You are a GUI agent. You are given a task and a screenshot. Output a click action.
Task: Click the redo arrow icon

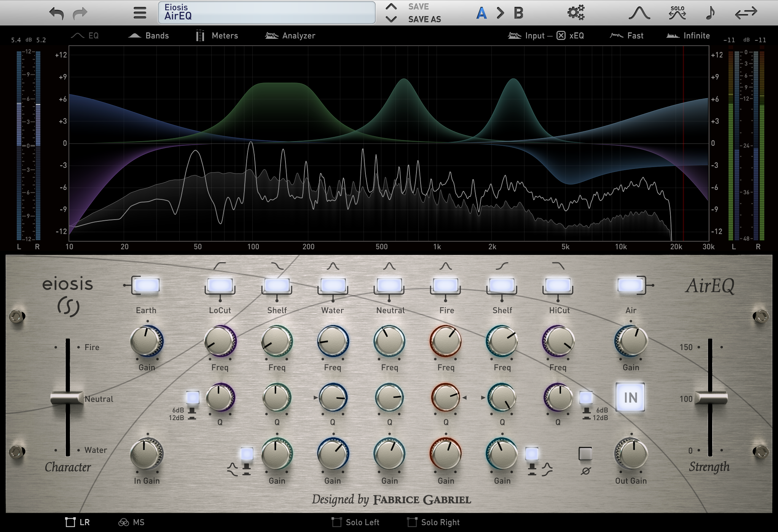point(80,13)
